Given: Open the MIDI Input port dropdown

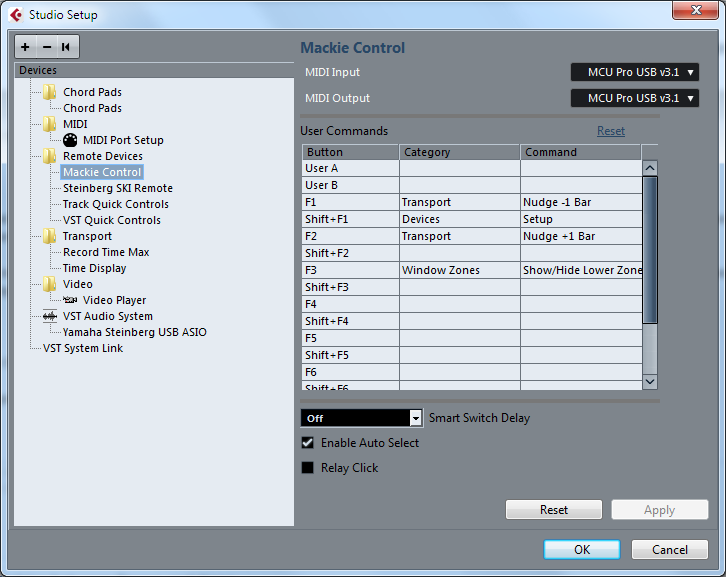Looking at the screenshot, I should pos(634,72).
